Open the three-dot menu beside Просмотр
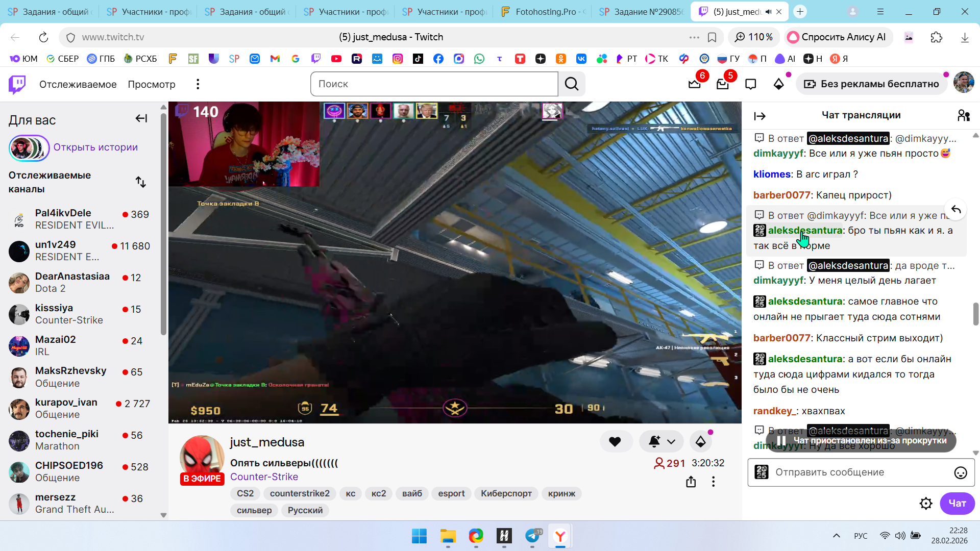Viewport: 980px width, 551px height. 198,84
